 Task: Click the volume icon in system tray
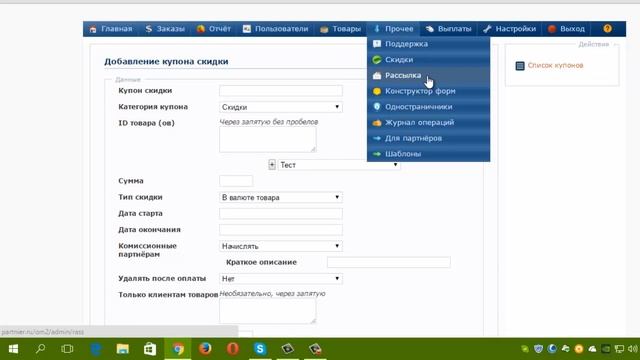(x=633, y=349)
